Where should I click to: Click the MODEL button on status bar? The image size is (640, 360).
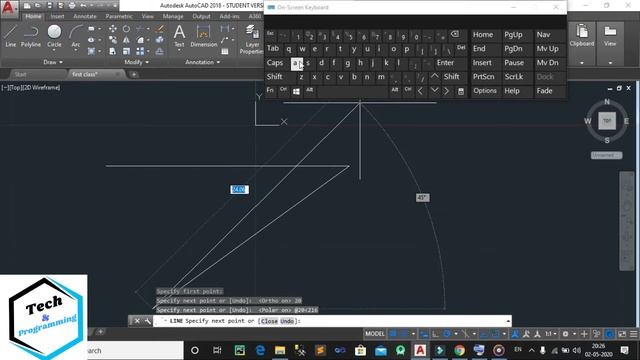tap(375, 334)
